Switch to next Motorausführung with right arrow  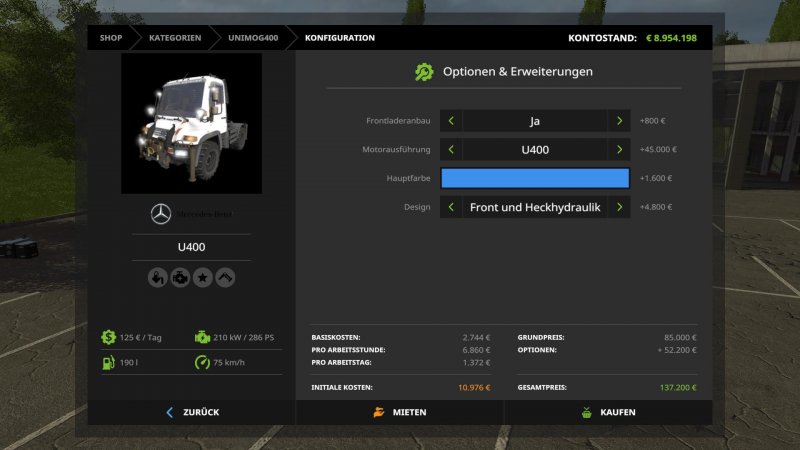click(619, 150)
